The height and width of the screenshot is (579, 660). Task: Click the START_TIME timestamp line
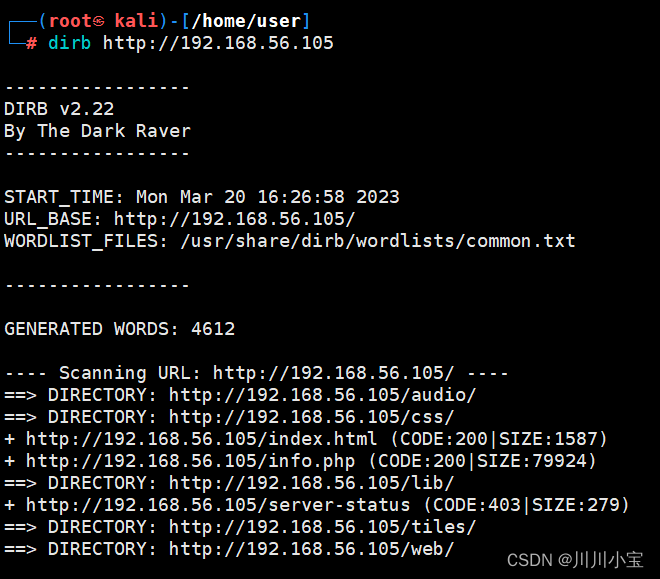point(202,197)
